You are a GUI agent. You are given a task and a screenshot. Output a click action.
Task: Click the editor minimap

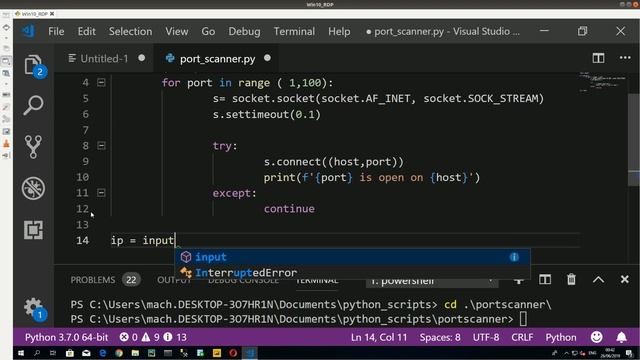pyautogui.click(x=602, y=82)
